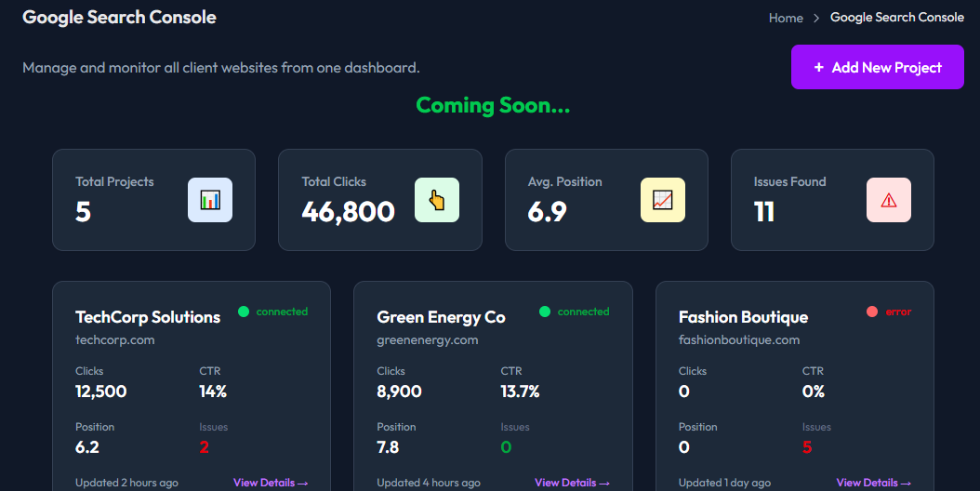Open View Details for Green Energy Co
The width and height of the screenshot is (980, 491).
pyautogui.click(x=572, y=483)
